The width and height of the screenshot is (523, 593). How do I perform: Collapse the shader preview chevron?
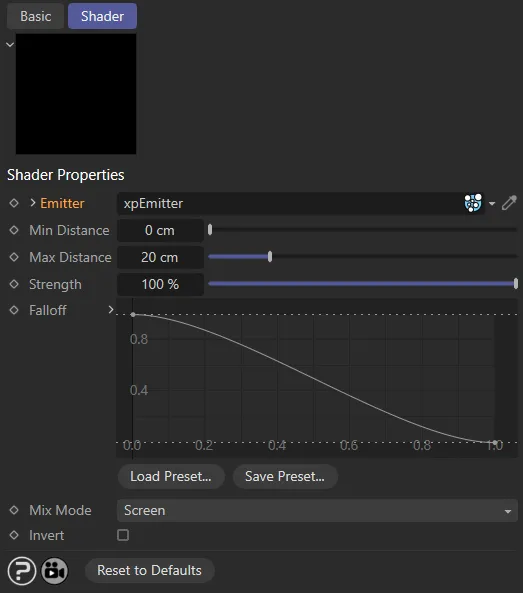pyautogui.click(x=10, y=45)
